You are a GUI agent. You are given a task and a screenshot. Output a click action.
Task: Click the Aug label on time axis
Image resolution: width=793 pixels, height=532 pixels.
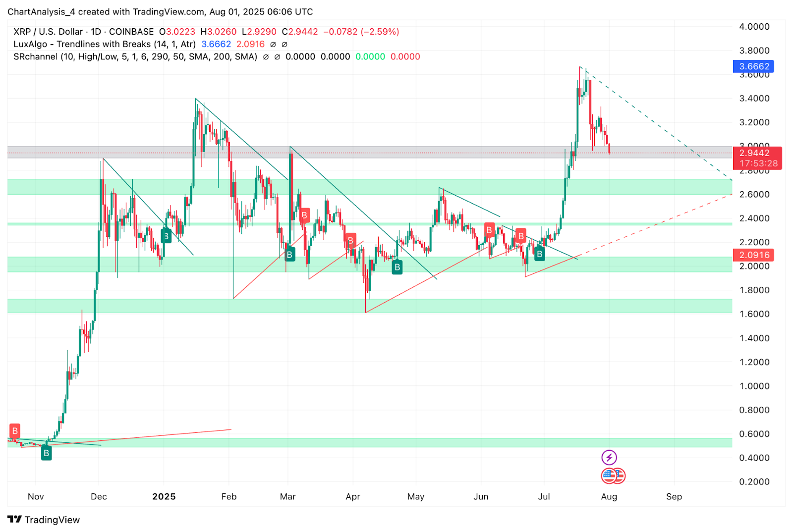[609, 496]
